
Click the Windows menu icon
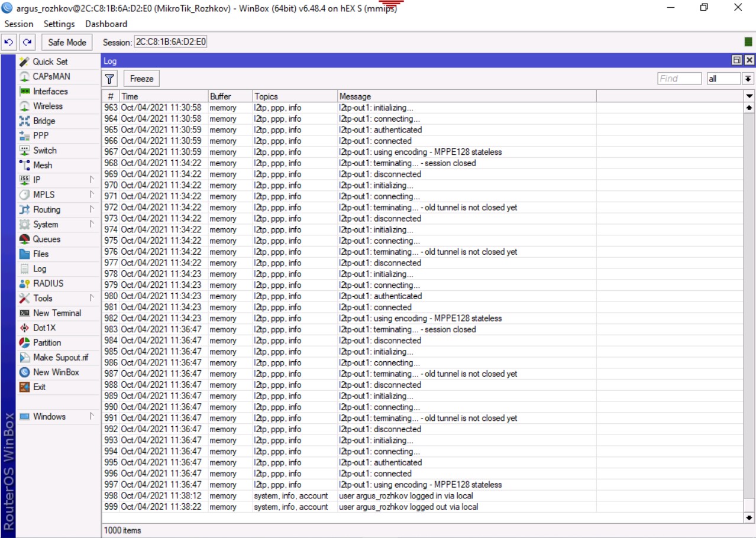[24, 416]
